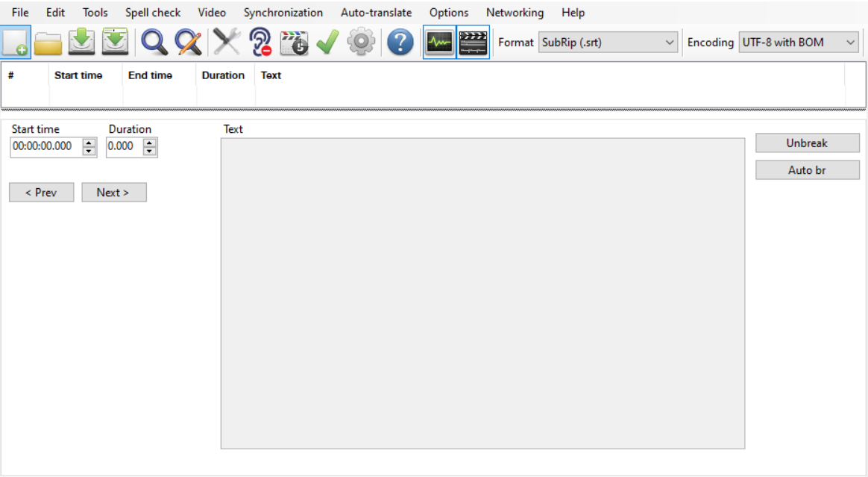Open subtitle file with folder icon
The height and width of the screenshot is (477, 868).
(48, 42)
